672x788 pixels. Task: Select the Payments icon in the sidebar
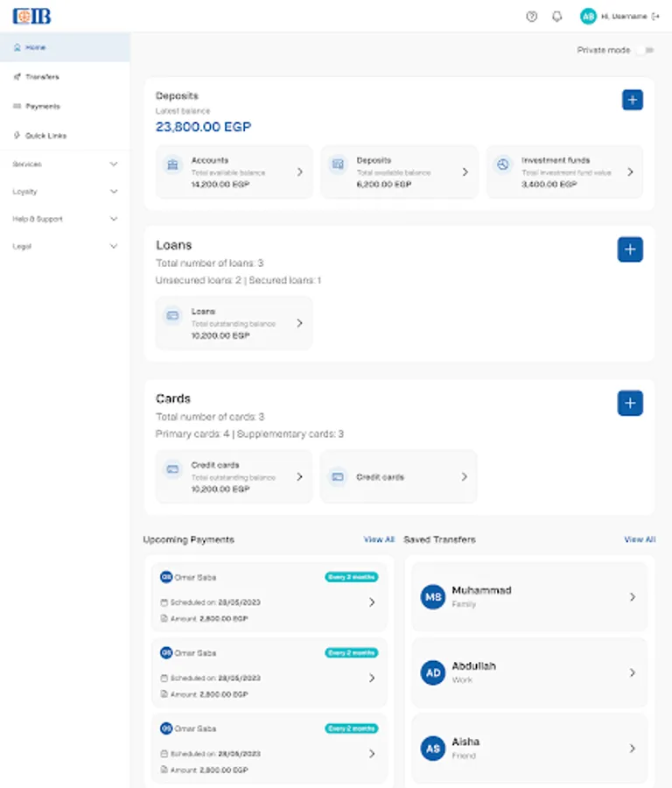[16, 105]
